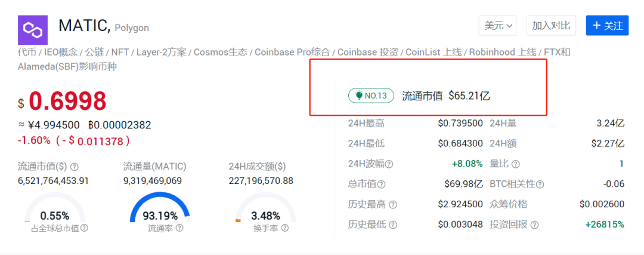Select the Layer-2方案 tag link

[162, 52]
